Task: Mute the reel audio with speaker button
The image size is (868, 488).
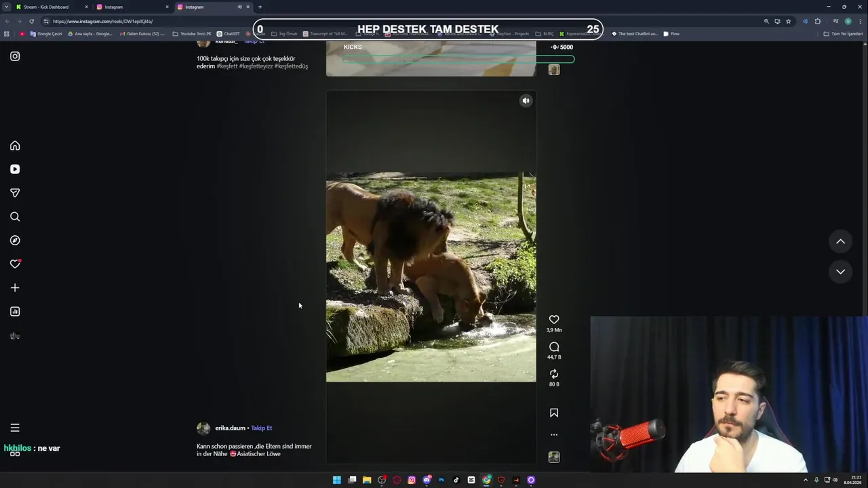Action: coord(526,100)
